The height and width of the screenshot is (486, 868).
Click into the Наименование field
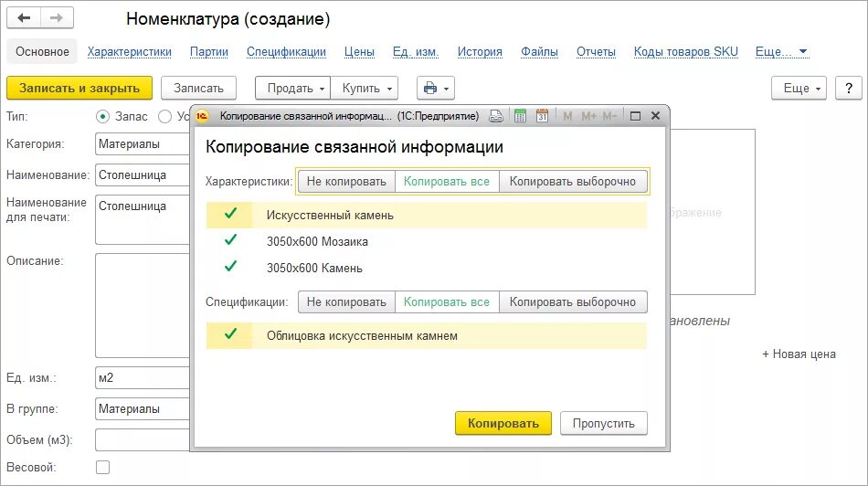[x=143, y=174]
